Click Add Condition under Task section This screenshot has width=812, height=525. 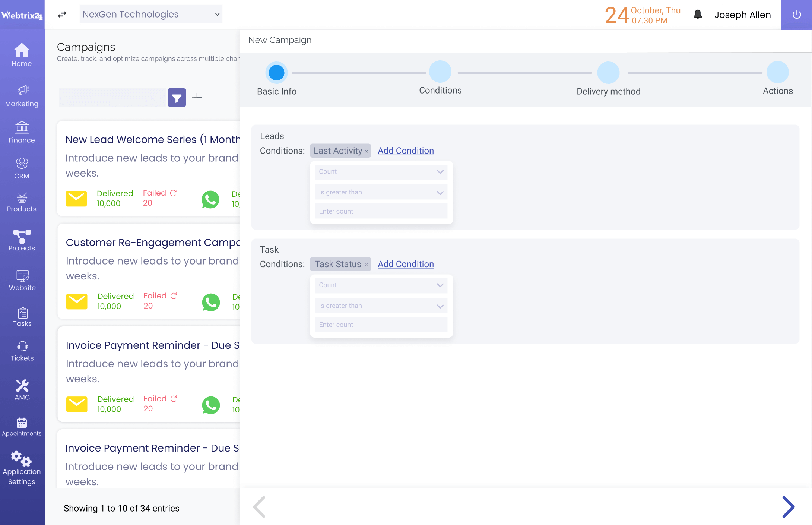point(405,264)
